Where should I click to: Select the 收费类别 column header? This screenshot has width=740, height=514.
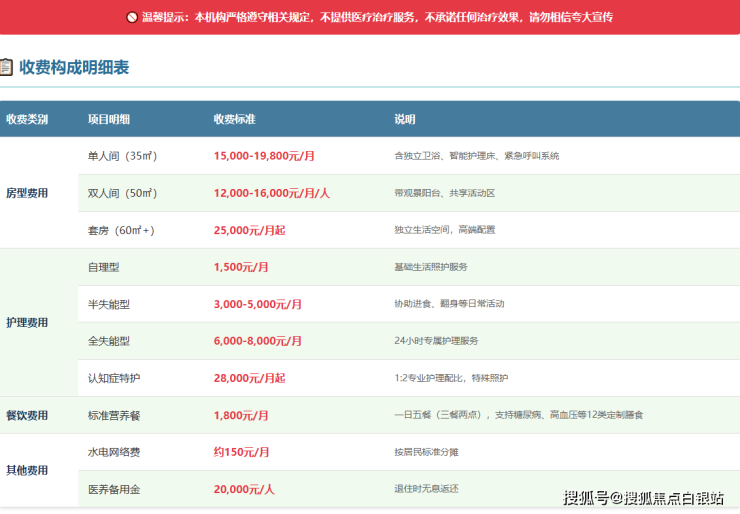pyautogui.click(x=26, y=119)
